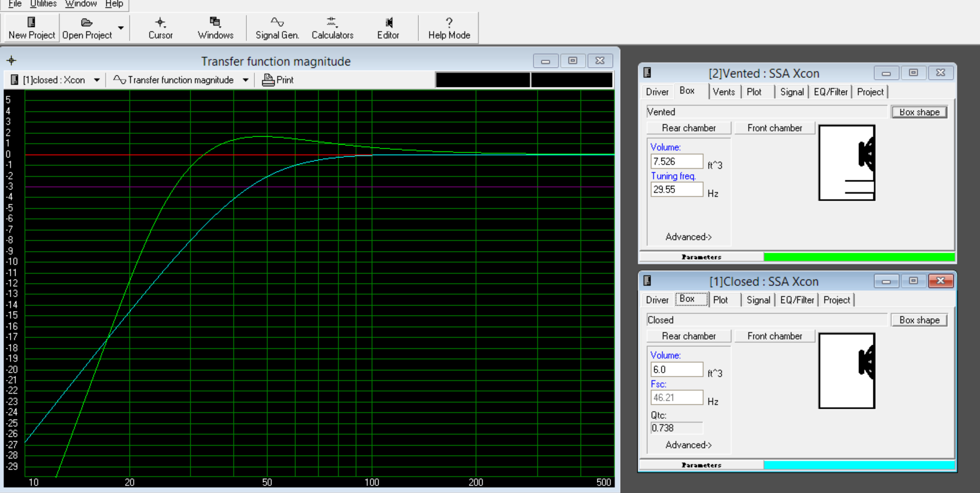This screenshot has height=493, width=980.
Task: Maximize the [1]Closed : SSA Xcon window
Action: point(913,281)
